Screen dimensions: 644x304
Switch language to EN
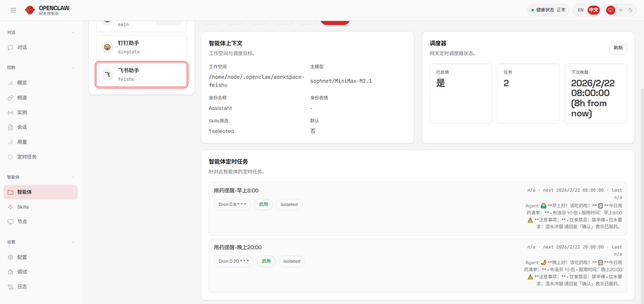580,10
